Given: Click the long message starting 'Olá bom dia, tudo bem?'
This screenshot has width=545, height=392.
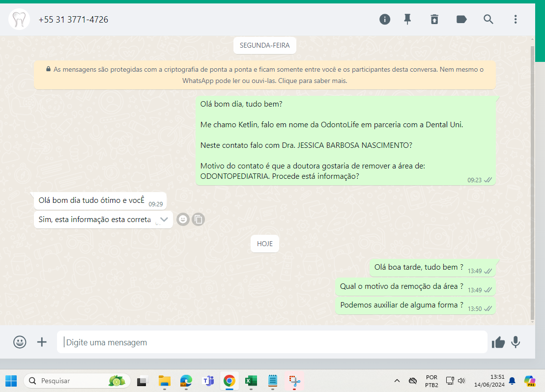Looking at the screenshot, I should [x=345, y=140].
